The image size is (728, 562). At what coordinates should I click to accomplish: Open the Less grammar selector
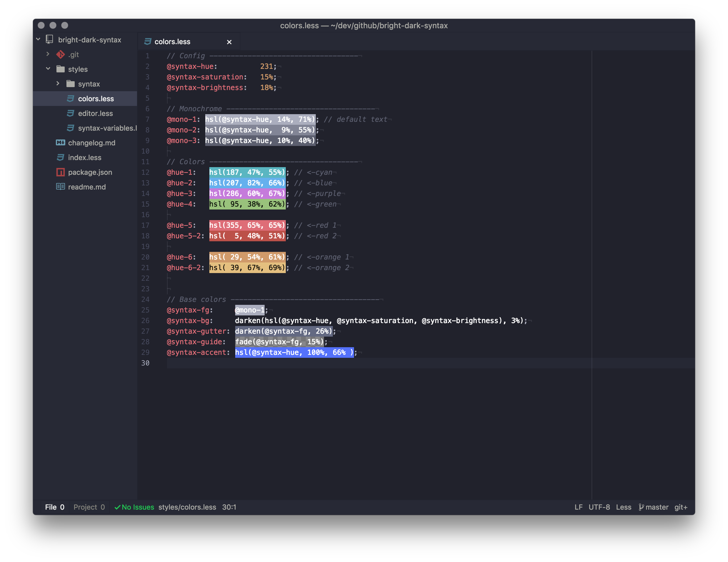pyautogui.click(x=623, y=507)
